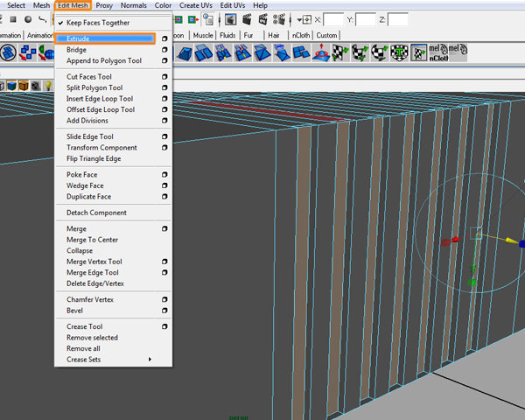Select Poke Face entry

[x=81, y=175]
